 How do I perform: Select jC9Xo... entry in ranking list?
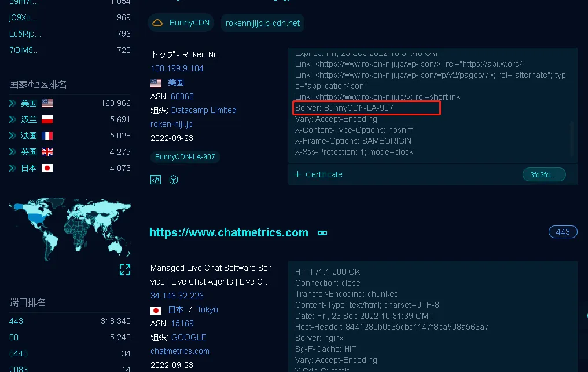click(x=23, y=17)
